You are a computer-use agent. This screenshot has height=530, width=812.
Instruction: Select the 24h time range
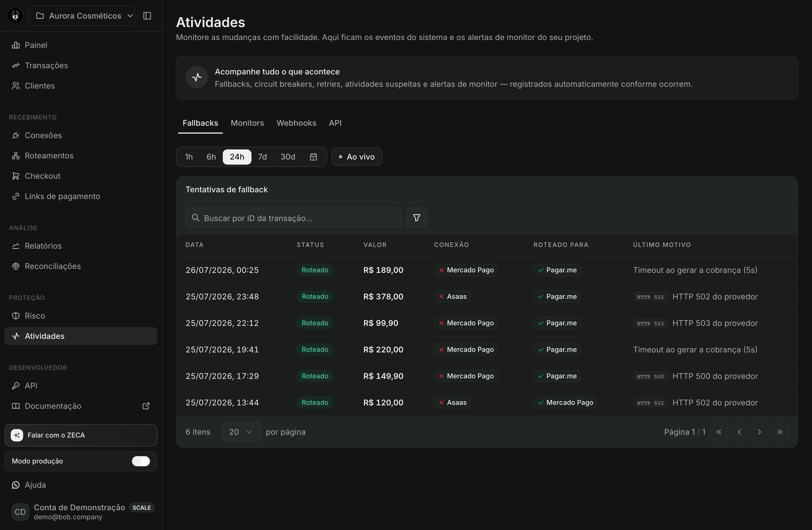tap(237, 157)
